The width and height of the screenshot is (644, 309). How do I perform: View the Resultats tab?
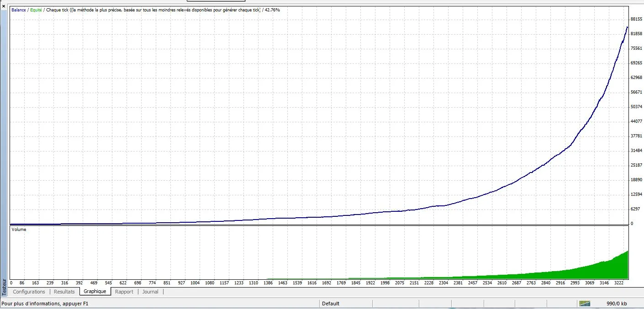pos(64,291)
